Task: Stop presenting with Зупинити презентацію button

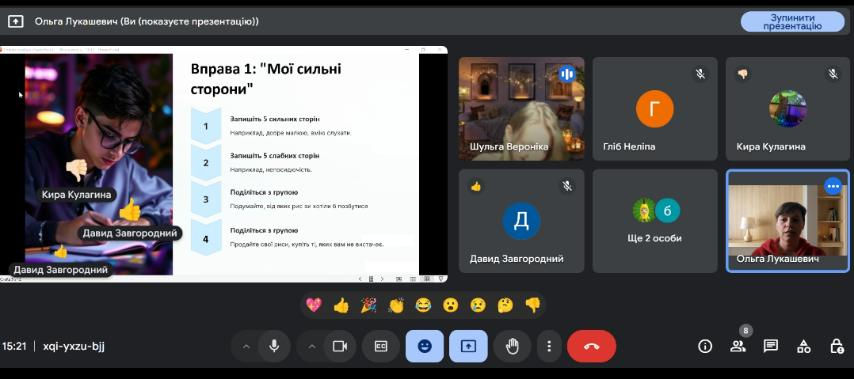Action: 792,22
